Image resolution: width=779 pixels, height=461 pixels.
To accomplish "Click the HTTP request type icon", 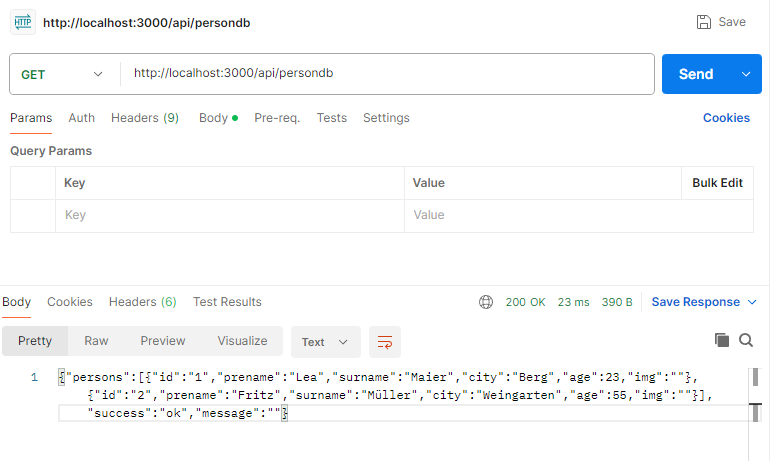I will point(23,22).
